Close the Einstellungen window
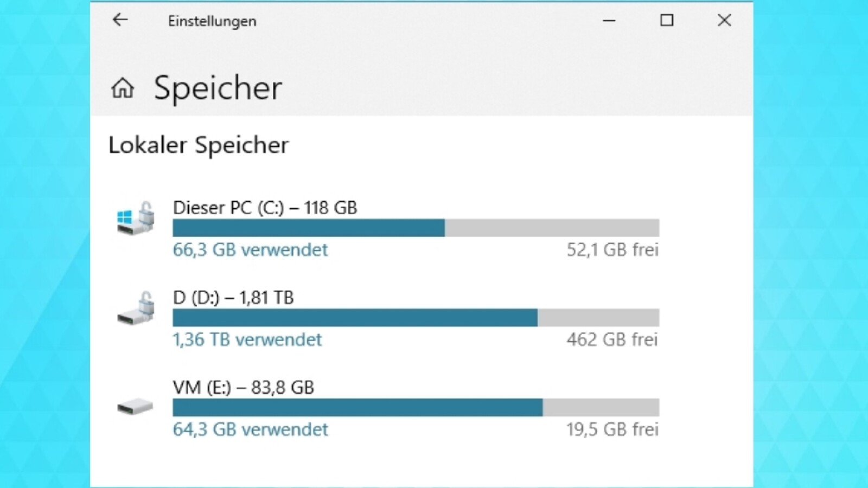The width and height of the screenshot is (868, 488). coord(724,21)
